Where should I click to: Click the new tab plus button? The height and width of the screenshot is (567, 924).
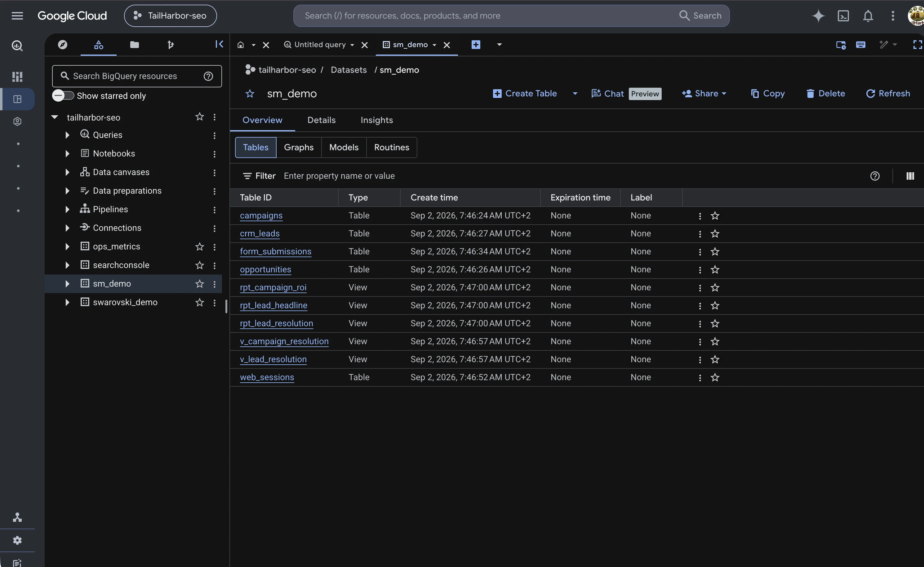coord(476,45)
